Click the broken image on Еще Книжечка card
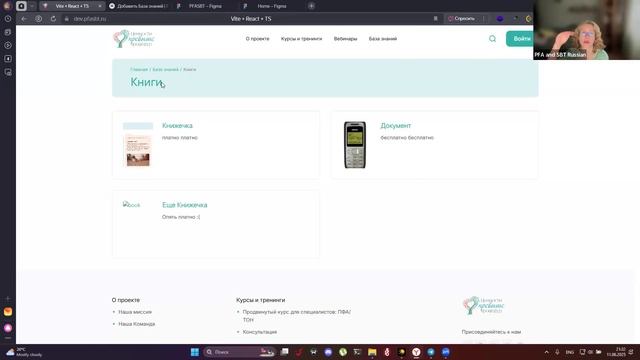 131,205
